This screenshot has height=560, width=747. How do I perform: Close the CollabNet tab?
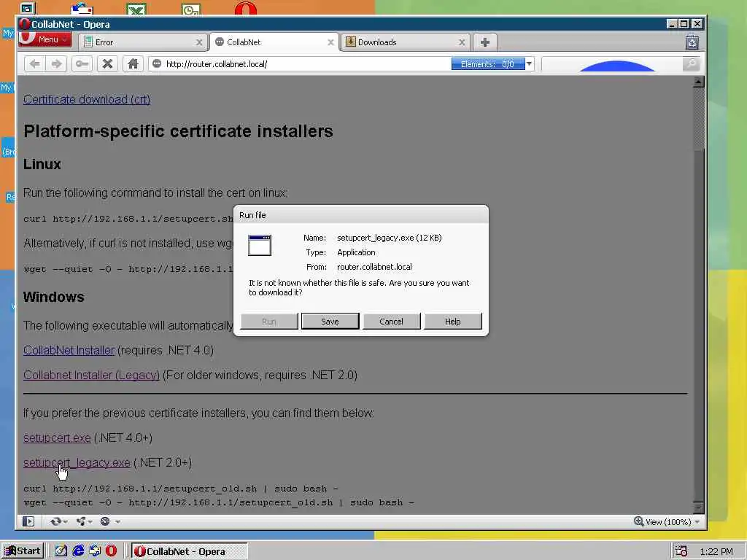(x=330, y=42)
